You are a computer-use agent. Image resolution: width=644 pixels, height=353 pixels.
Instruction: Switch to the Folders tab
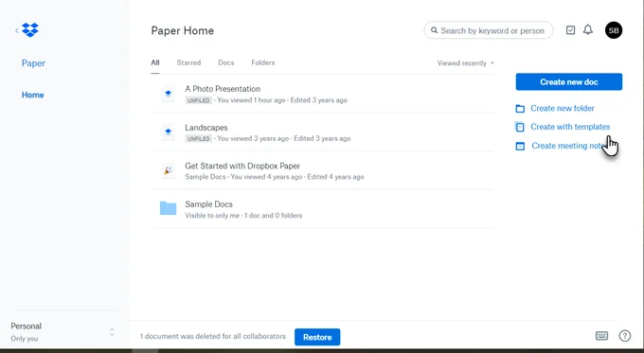[x=263, y=62]
